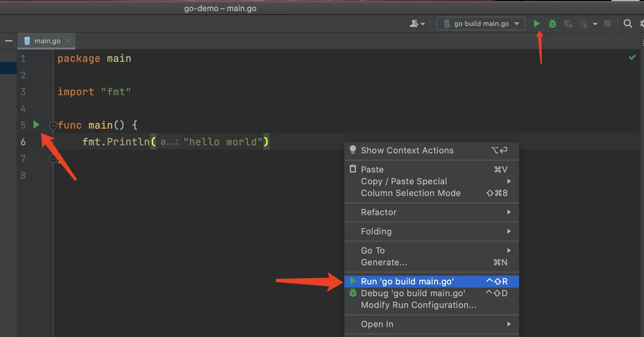The width and height of the screenshot is (644, 337).
Task: Click the Stop square icon in the toolbar
Action: point(608,24)
